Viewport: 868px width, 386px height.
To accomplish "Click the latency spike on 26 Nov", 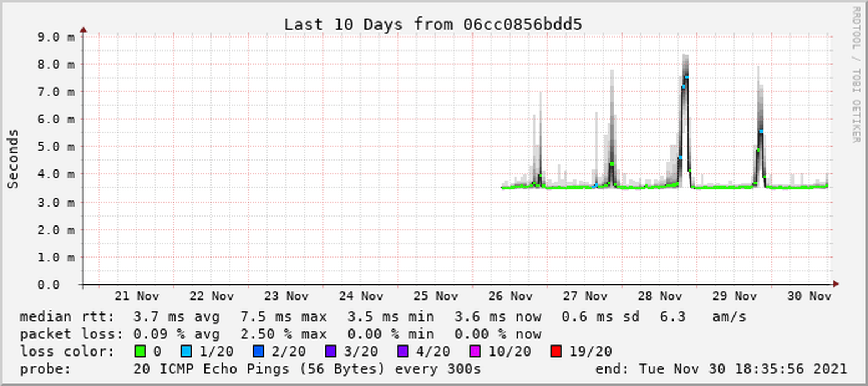I will (x=540, y=140).
